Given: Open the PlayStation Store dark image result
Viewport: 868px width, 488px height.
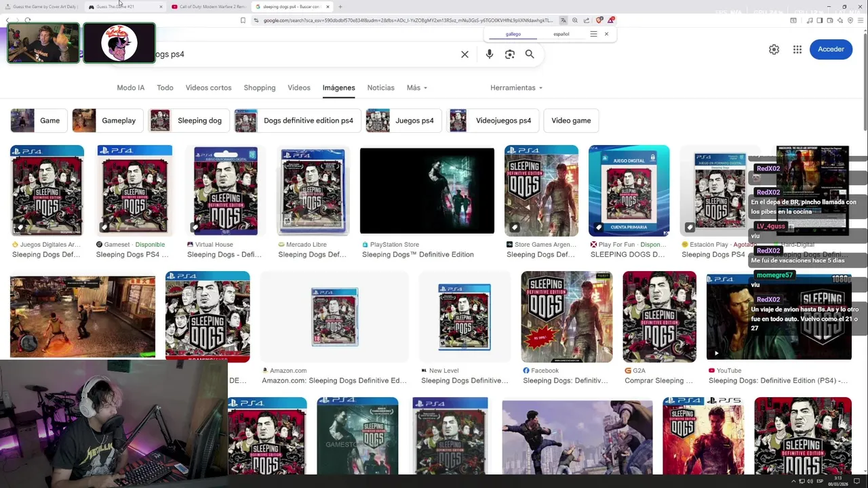Looking at the screenshot, I should pyautogui.click(x=427, y=190).
